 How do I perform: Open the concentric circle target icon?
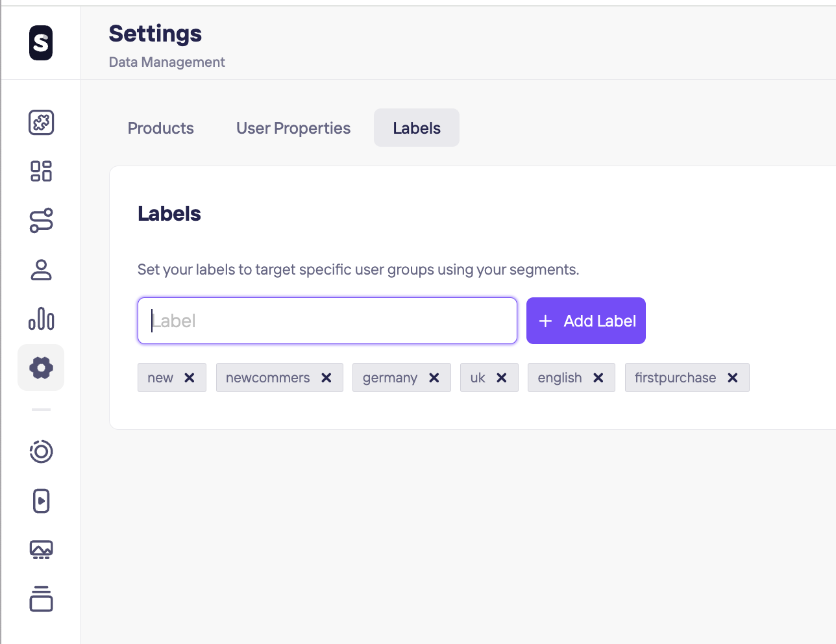pyautogui.click(x=41, y=451)
